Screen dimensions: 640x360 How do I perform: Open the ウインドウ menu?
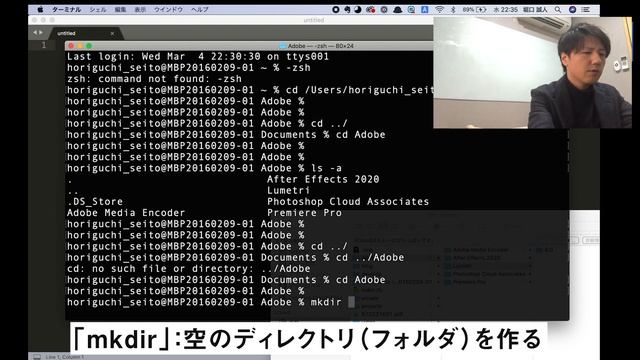pos(168,9)
